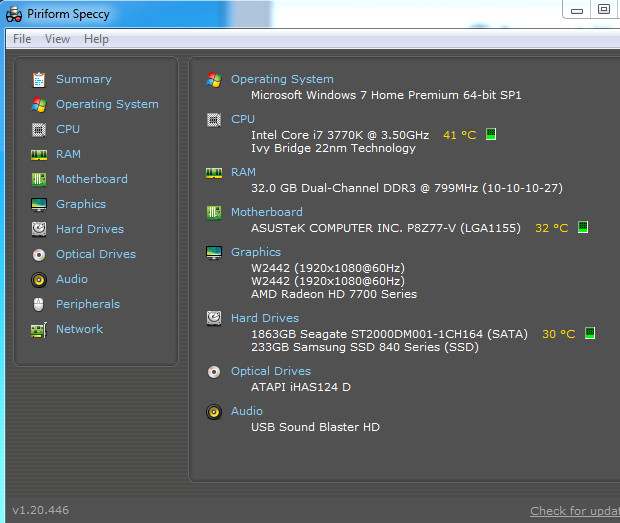Click the CPU chip icon in summary panel
The height and width of the screenshot is (523, 620).
point(214,120)
